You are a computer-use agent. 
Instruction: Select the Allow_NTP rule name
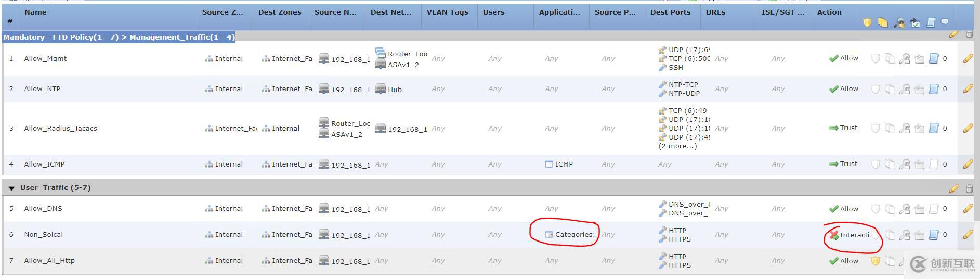click(42, 89)
